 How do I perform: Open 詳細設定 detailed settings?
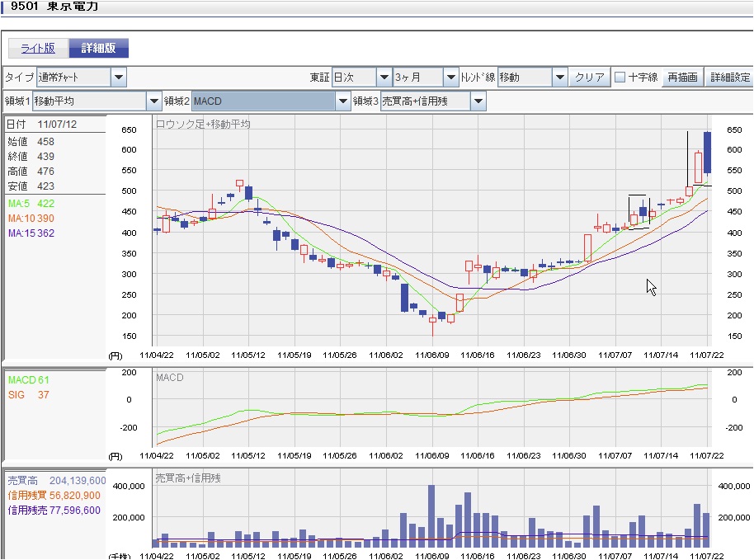pos(730,78)
